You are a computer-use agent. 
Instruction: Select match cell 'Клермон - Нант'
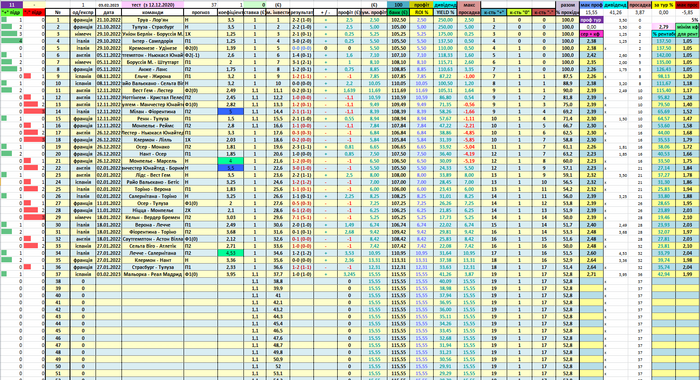(152, 260)
